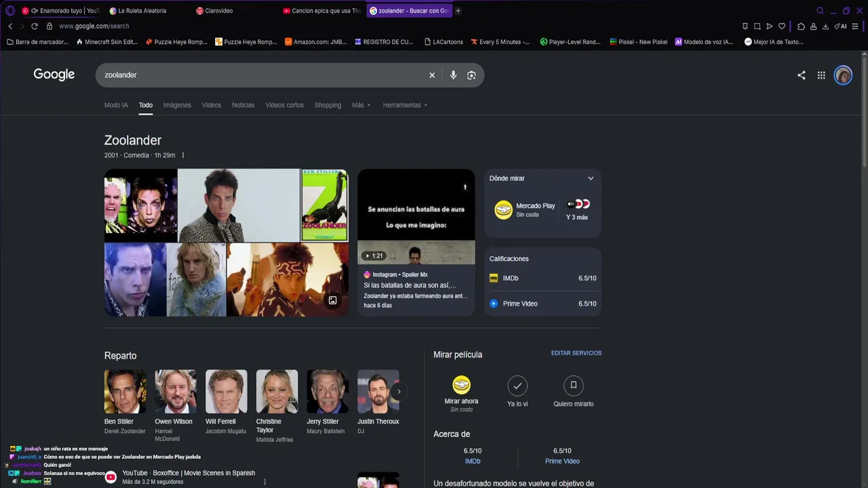The height and width of the screenshot is (488, 868).
Task: Open the Prime Video 6.5/10 rating row
Action: (543, 304)
